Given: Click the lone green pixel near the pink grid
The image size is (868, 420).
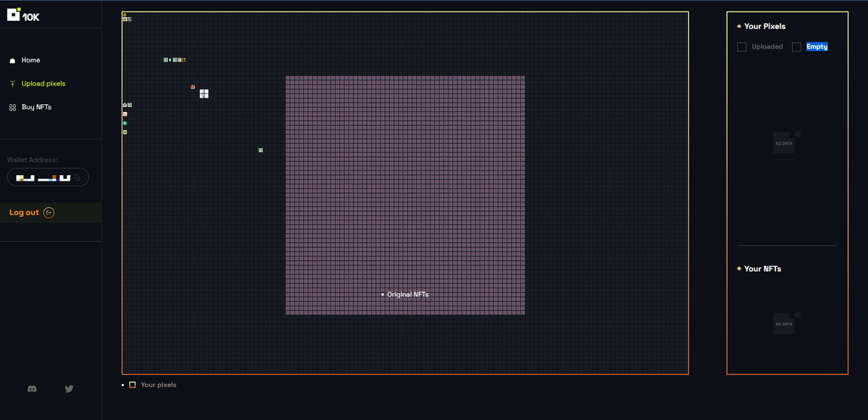Looking at the screenshot, I should (260, 150).
